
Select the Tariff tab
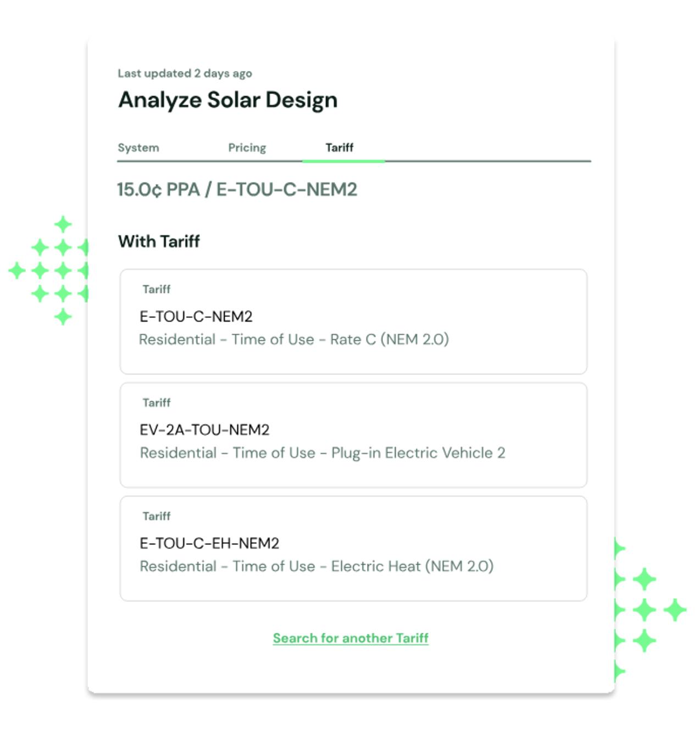click(339, 148)
